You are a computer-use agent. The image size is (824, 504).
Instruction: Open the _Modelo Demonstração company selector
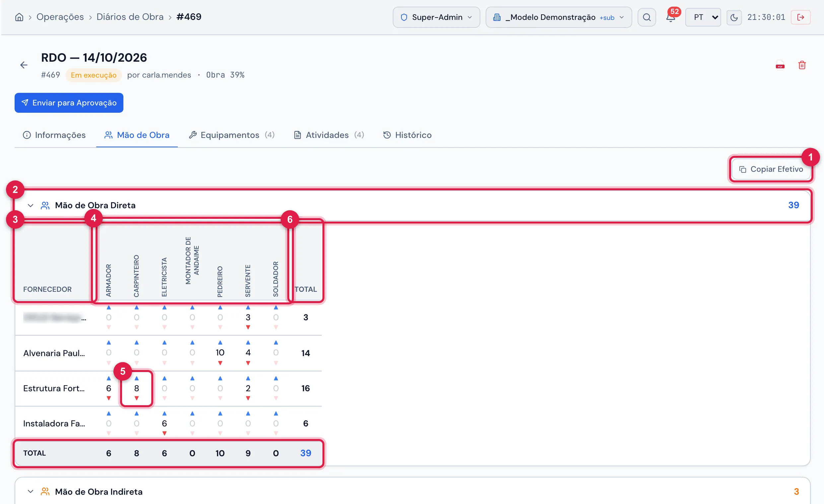tap(559, 17)
